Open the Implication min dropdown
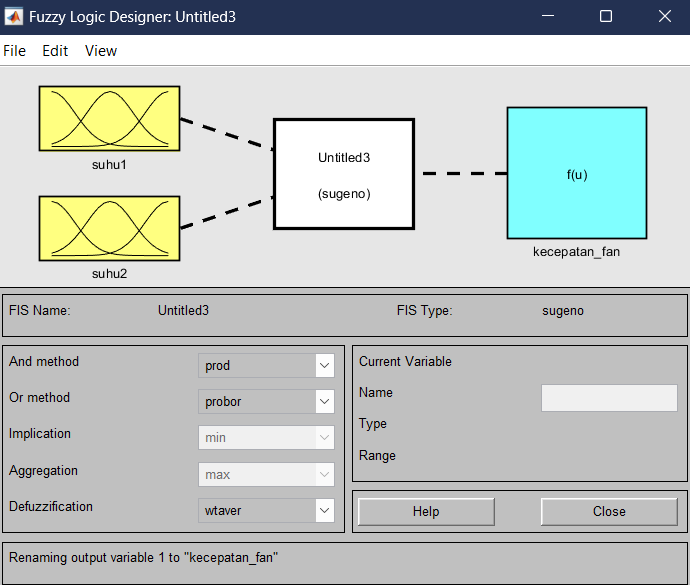 pyautogui.click(x=266, y=438)
